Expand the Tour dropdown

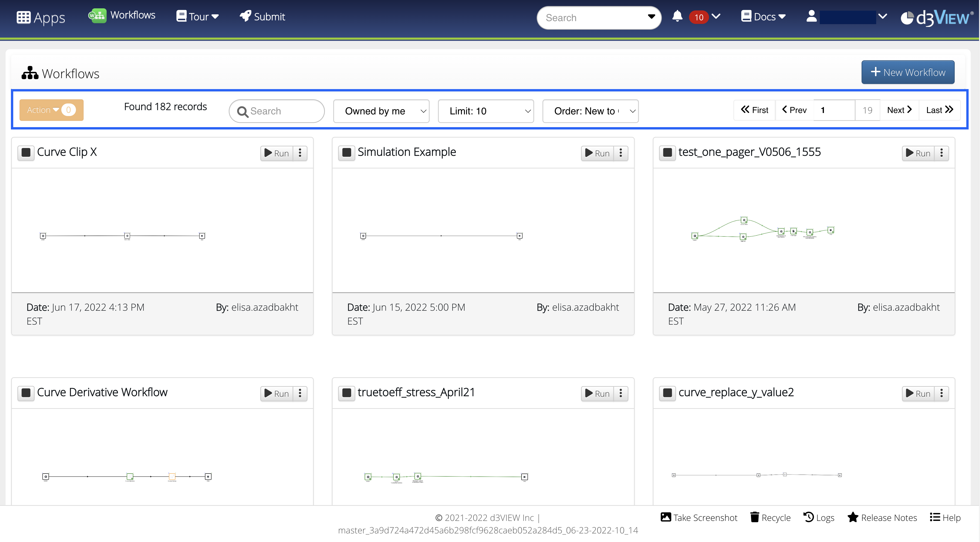tap(197, 16)
